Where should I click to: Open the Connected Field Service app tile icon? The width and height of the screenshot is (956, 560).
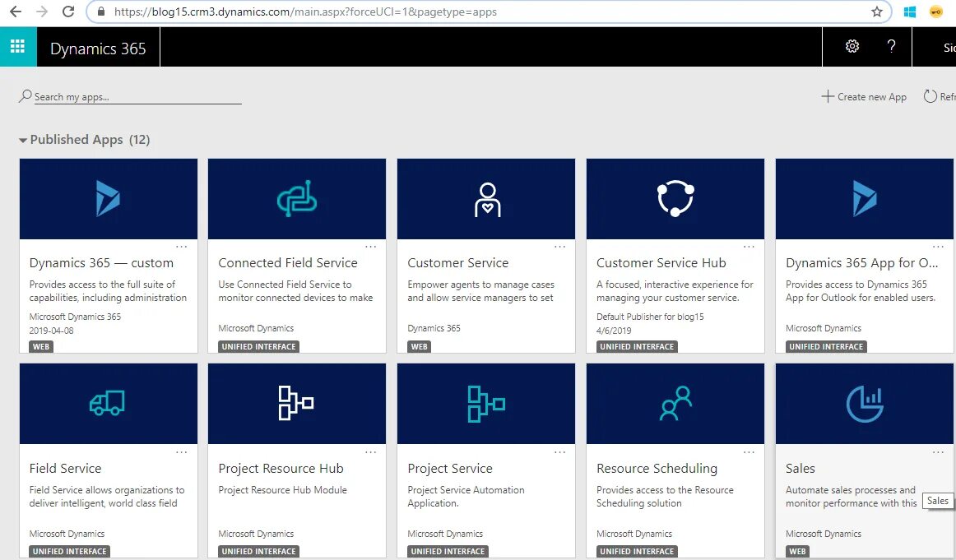pos(297,199)
